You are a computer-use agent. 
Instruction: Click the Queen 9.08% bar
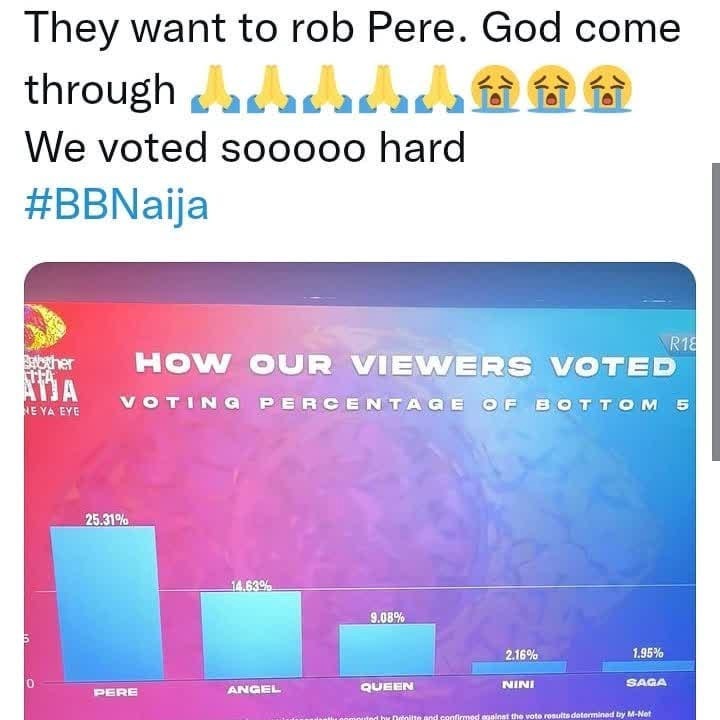pyautogui.click(x=387, y=649)
